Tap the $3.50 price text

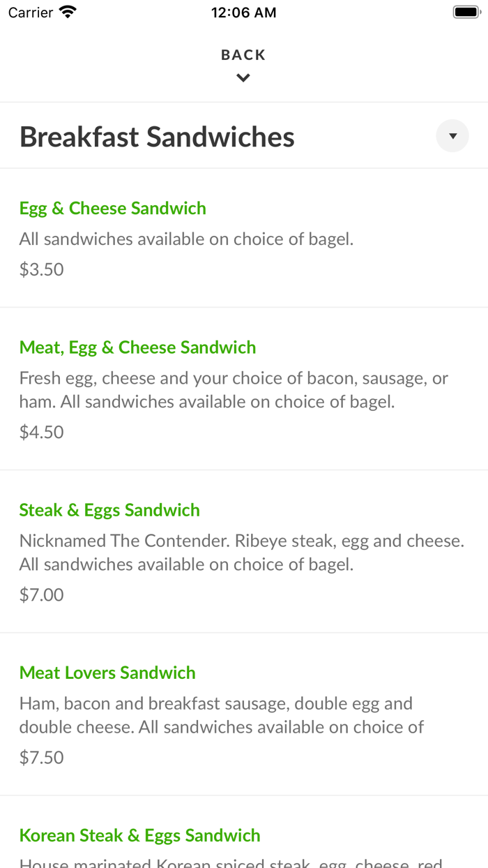pos(41,269)
